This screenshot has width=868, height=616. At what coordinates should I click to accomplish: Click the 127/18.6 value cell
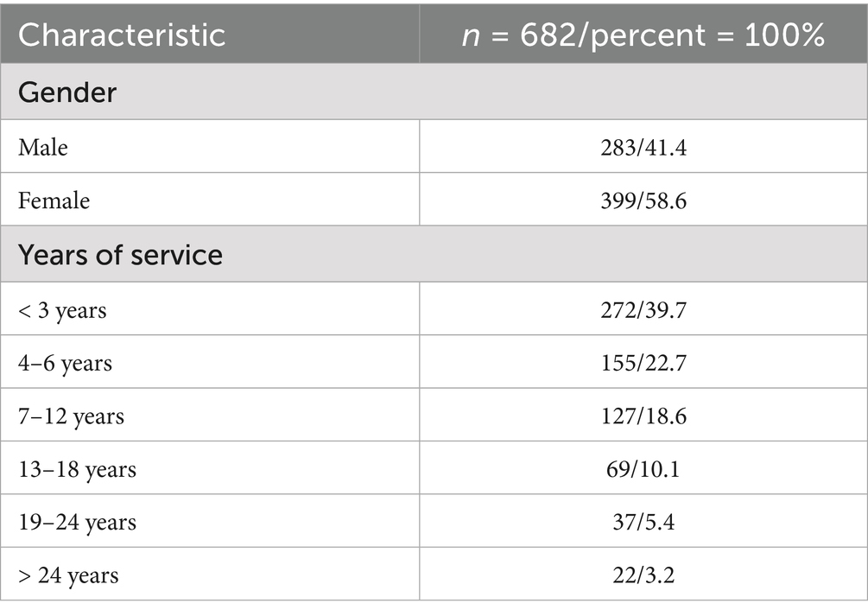(x=643, y=416)
